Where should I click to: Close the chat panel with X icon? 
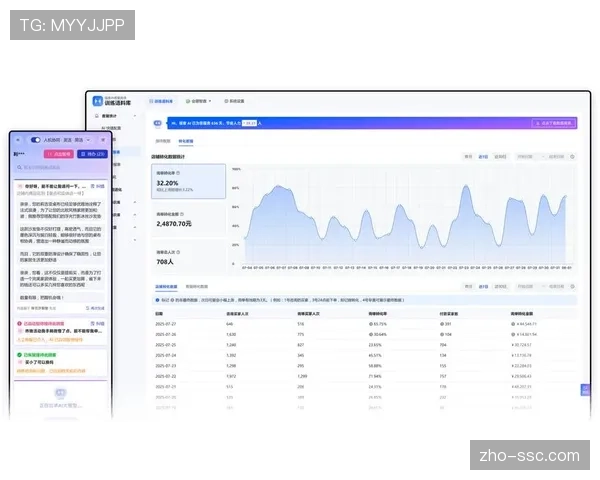point(102,140)
